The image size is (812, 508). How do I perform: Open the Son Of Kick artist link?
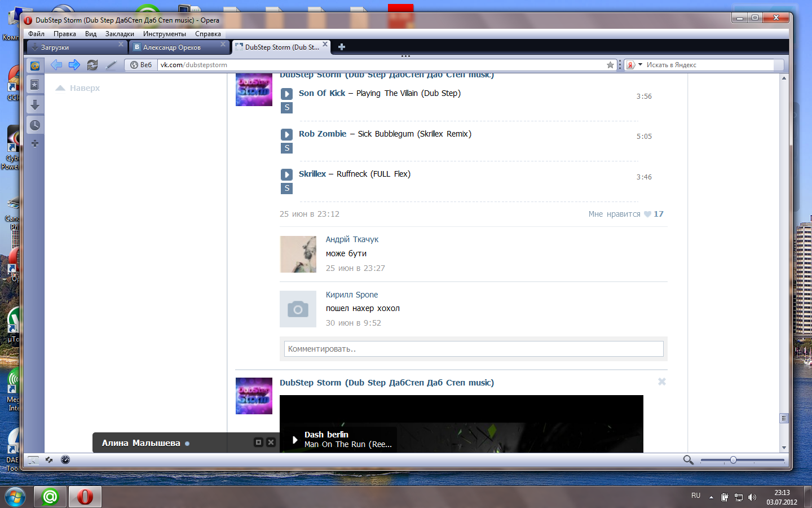coord(322,93)
